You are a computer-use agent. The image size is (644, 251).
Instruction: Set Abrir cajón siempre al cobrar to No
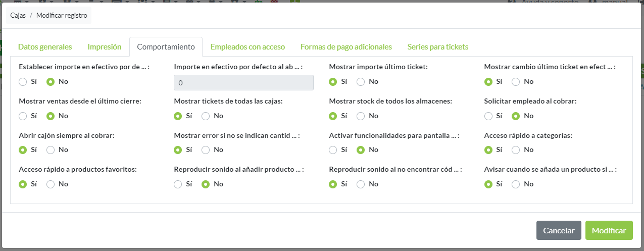51,150
